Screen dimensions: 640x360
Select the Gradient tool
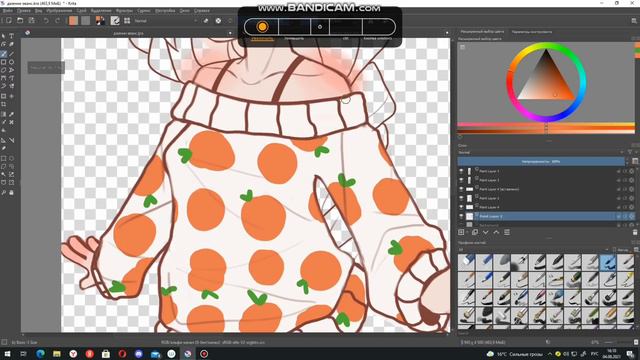point(4,114)
